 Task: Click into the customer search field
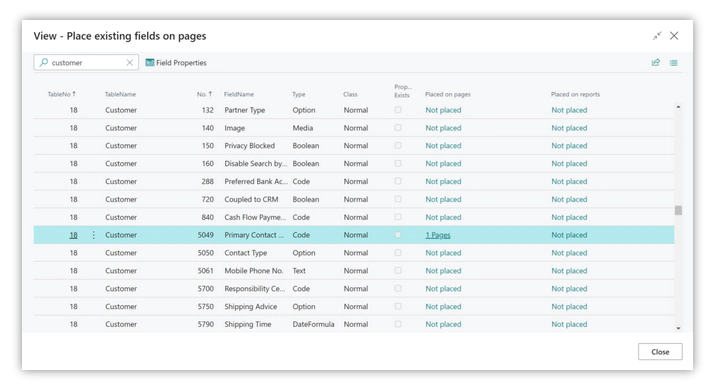tap(86, 62)
